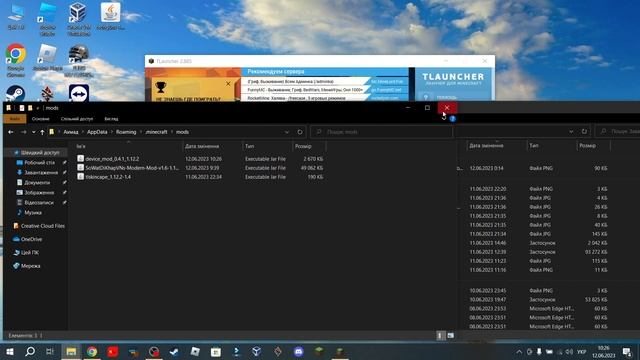Open Відеозаписи in navigation pane
The height and width of the screenshot is (360, 640).
coord(39,202)
